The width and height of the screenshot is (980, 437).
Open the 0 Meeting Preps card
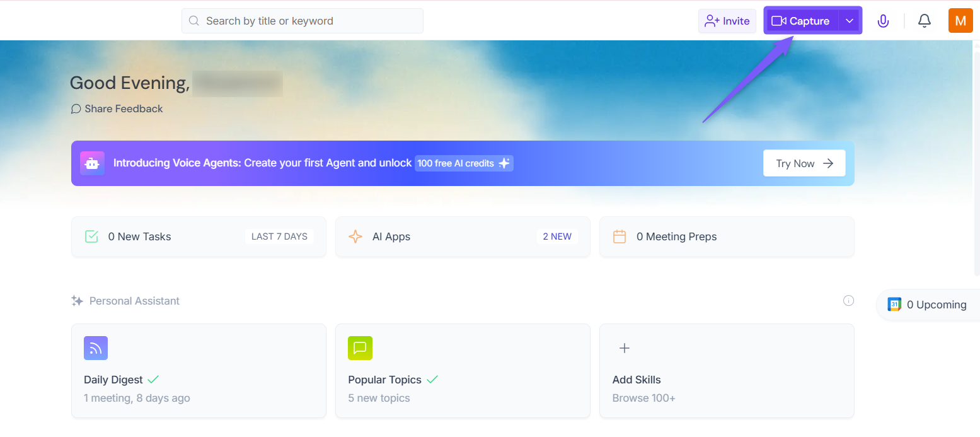tap(727, 236)
